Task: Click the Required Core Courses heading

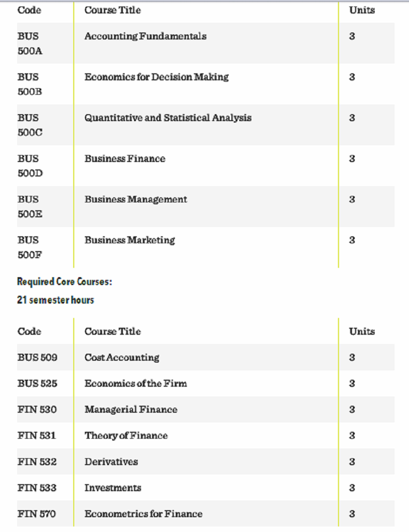Action: pyautogui.click(x=64, y=282)
